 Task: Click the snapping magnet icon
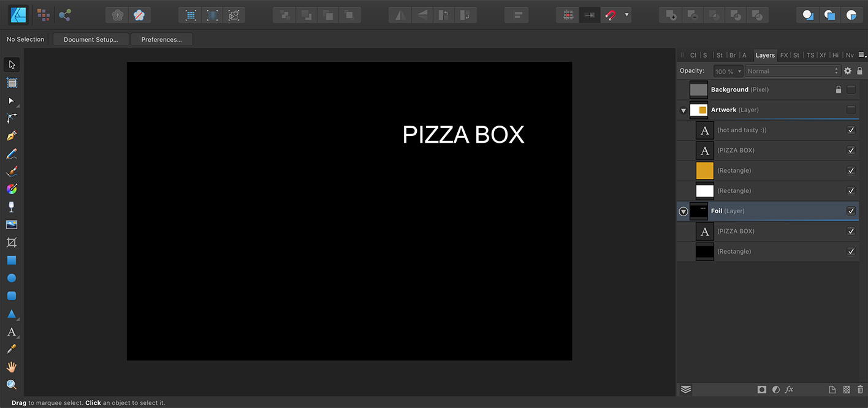tap(611, 15)
